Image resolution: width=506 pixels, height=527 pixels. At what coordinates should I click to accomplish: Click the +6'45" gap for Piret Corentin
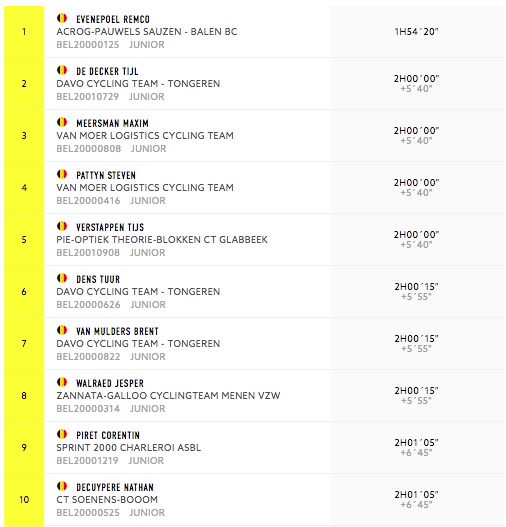pyautogui.click(x=416, y=453)
